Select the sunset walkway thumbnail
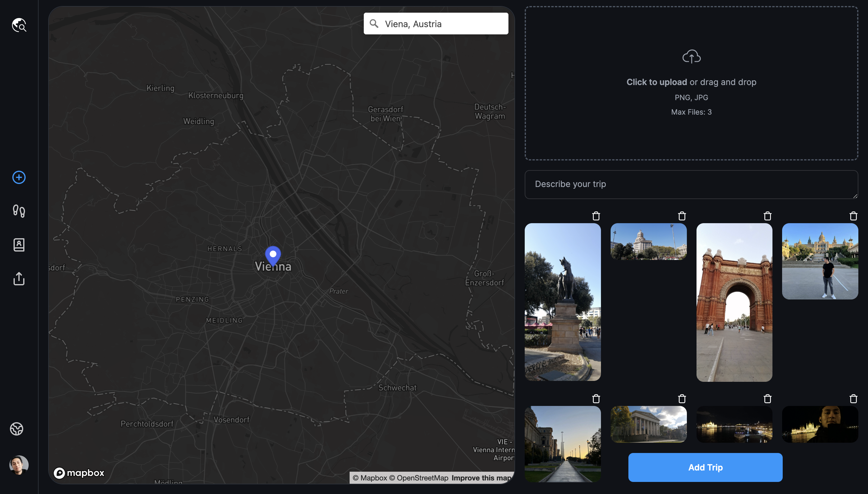Viewport: 868px width, 494px height. pos(562,444)
